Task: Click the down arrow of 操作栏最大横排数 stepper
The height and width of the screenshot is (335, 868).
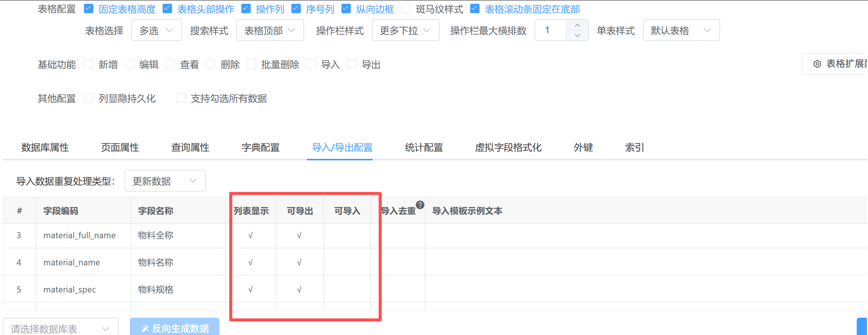Action: point(577,35)
